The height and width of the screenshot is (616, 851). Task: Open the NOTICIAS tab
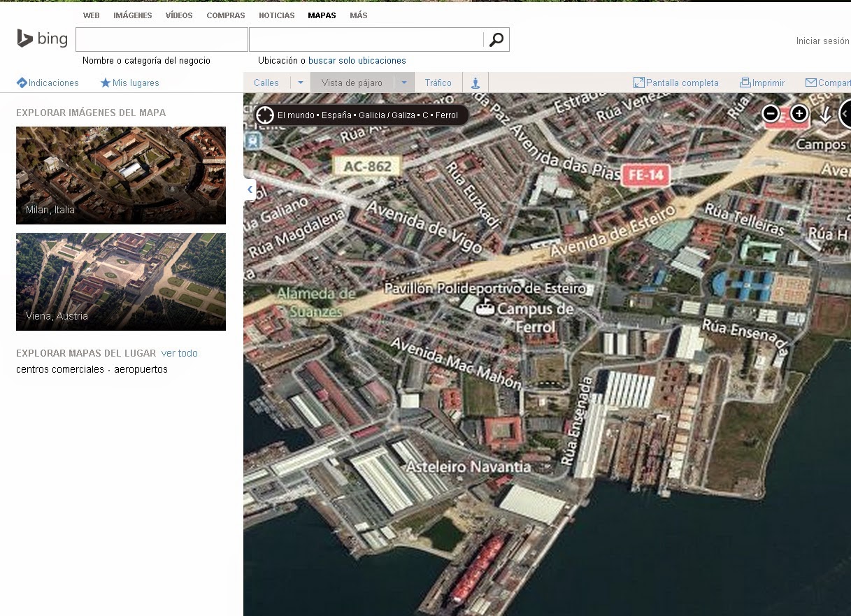pyautogui.click(x=277, y=15)
